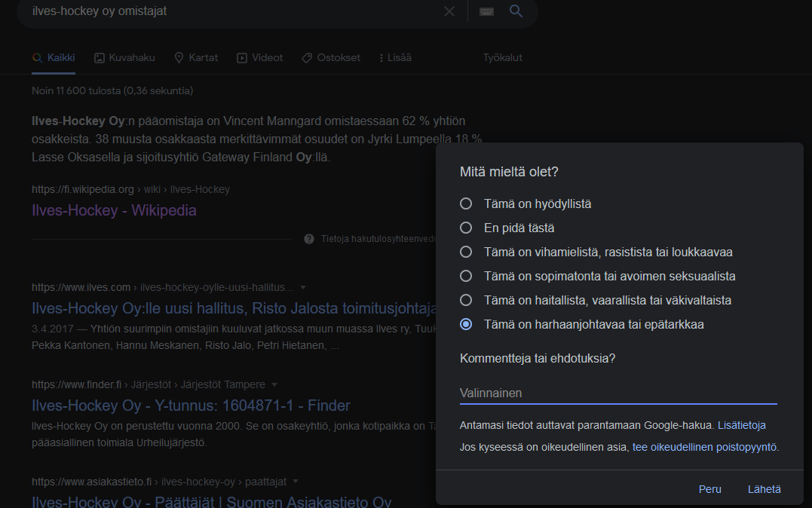Click the search query text field

233,11
